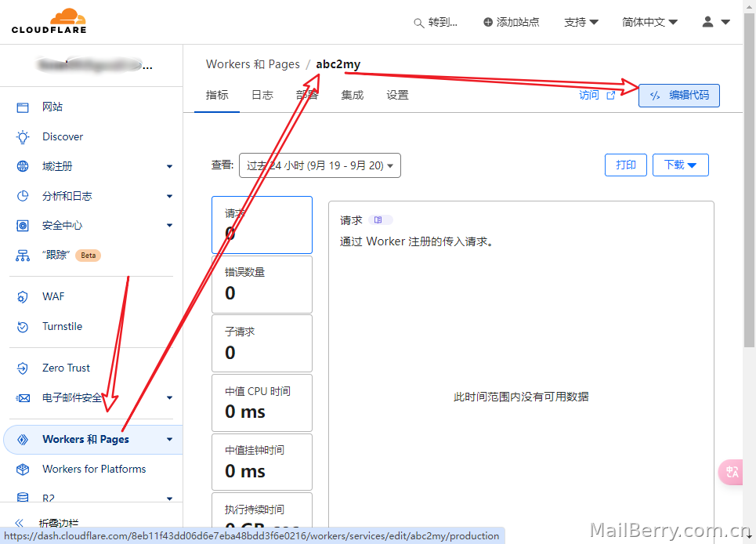Expand the 电子邮件安全 submenu arrow

click(x=169, y=398)
